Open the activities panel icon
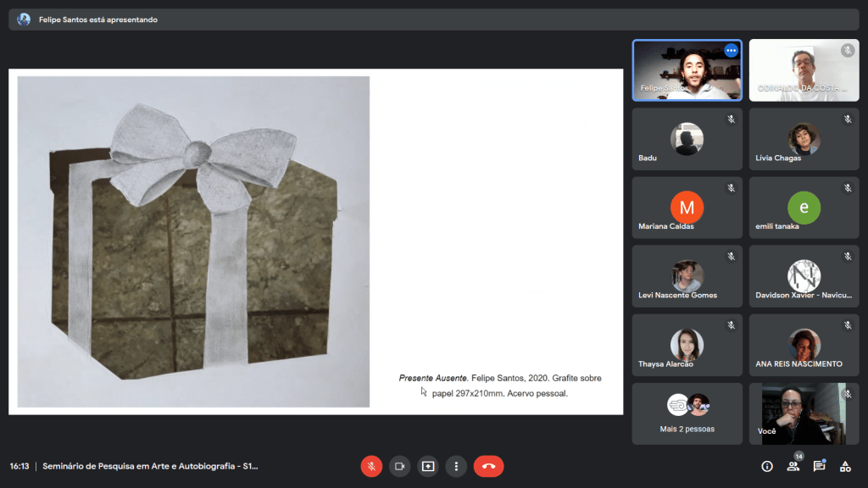 pos(845,466)
